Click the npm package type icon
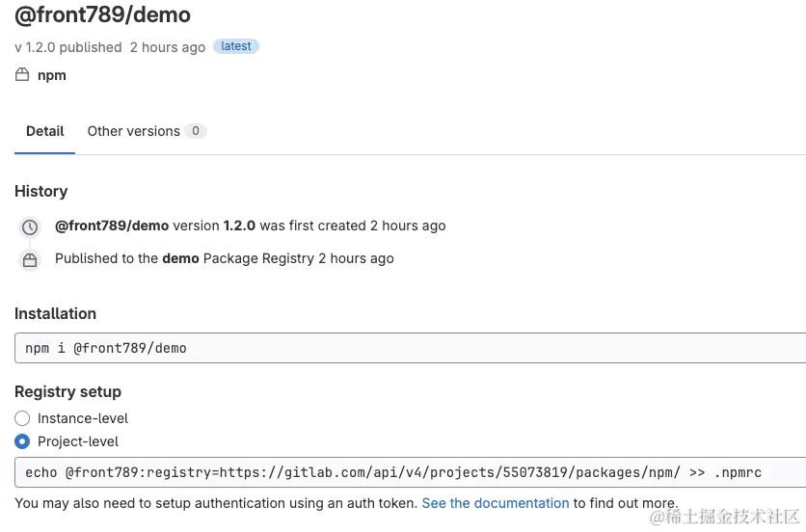Viewport: 806px width, 532px height. [22, 75]
